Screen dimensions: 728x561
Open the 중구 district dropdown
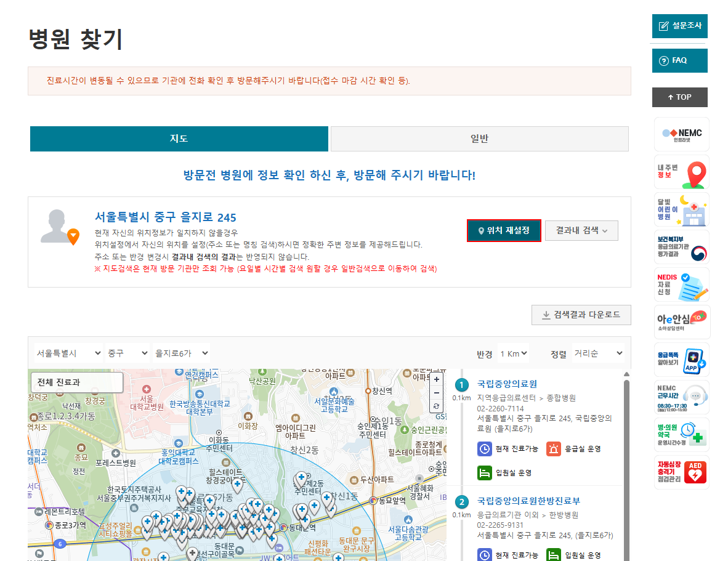click(127, 353)
